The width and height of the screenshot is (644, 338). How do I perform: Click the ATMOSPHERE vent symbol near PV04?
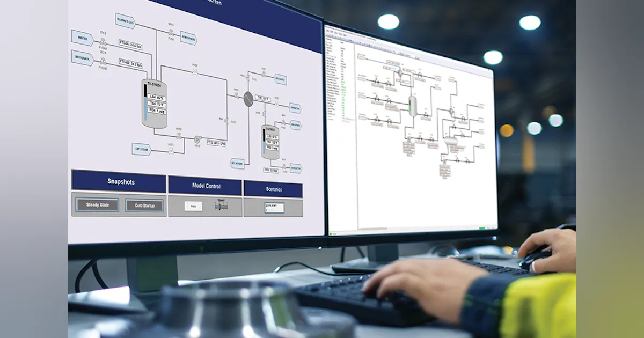click(x=188, y=36)
